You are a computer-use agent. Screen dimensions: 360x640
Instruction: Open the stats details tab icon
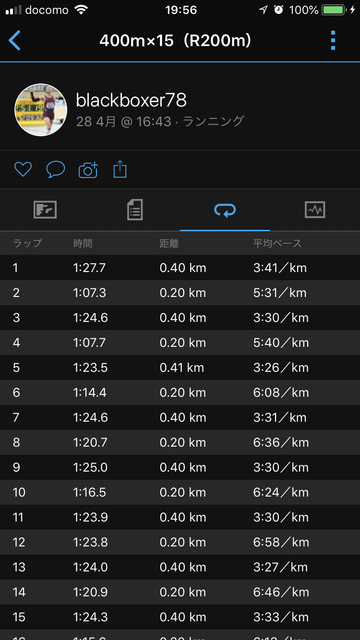click(x=135, y=210)
